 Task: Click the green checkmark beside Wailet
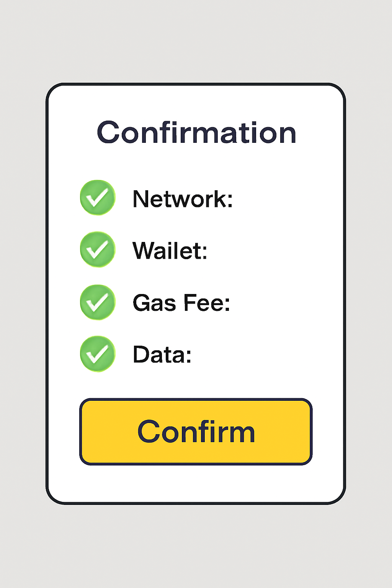click(x=97, y=249)
